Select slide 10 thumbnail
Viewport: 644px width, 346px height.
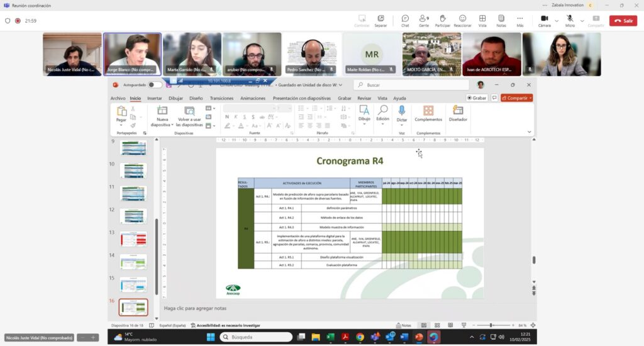[133, 170]
